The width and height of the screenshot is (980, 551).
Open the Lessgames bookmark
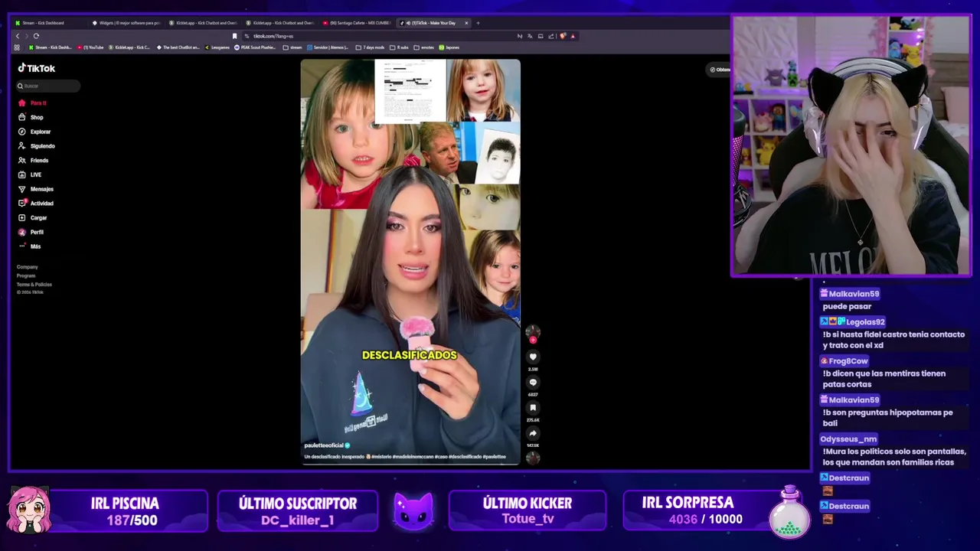(x=217, y=47)
